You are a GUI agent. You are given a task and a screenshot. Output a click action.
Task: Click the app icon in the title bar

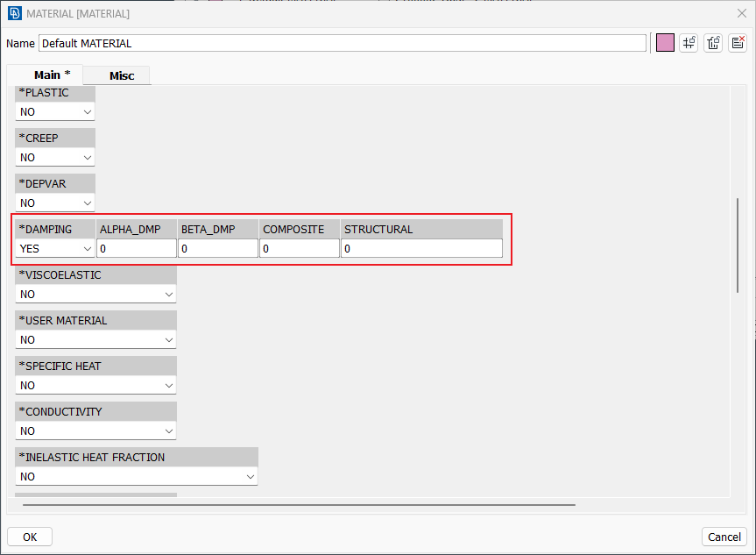click(14, 13)
